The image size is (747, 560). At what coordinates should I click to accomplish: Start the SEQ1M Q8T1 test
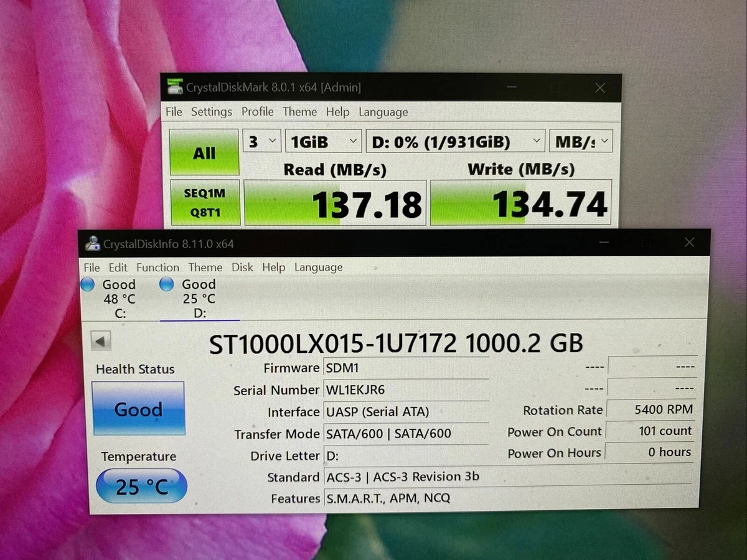click(204, 203)
